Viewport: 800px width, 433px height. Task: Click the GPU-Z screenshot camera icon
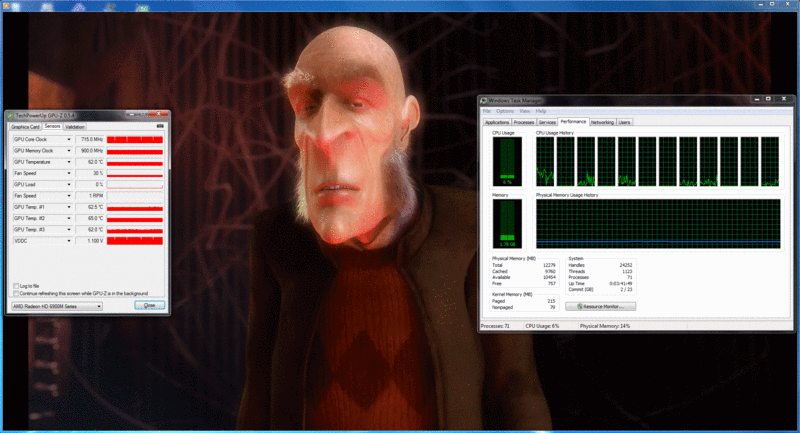pyautogui.click(x=160, y=127)
